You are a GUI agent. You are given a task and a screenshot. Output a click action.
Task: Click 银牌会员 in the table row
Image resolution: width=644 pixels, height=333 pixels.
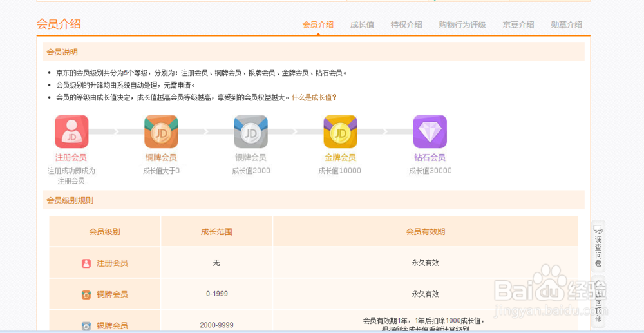tap(112, 326)
